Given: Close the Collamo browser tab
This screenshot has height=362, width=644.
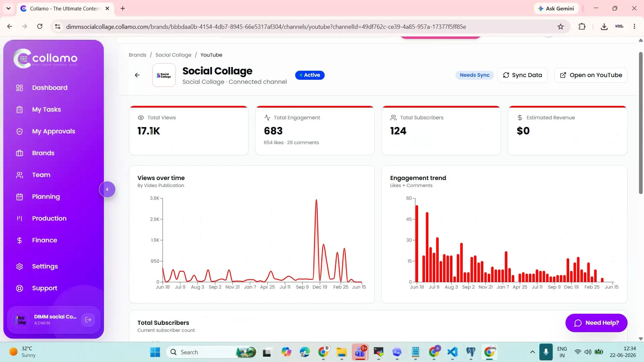Looking at the screenshot, I should 107,9.
